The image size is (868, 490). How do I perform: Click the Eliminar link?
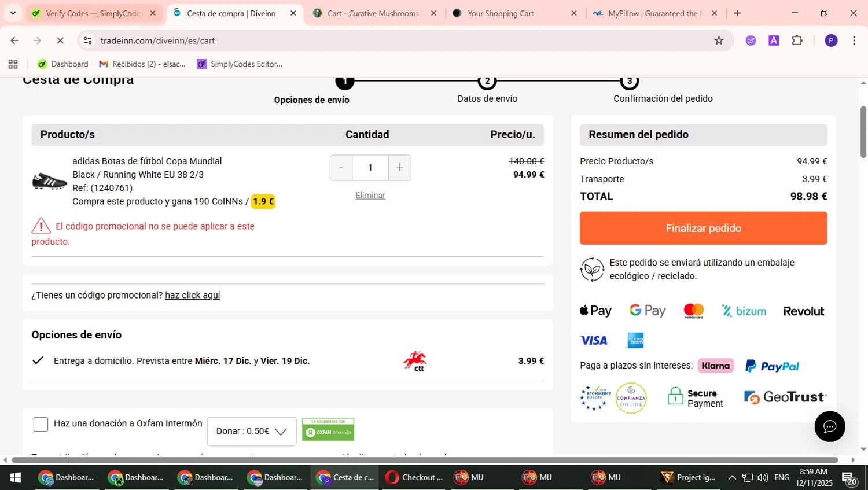point(370,196)
